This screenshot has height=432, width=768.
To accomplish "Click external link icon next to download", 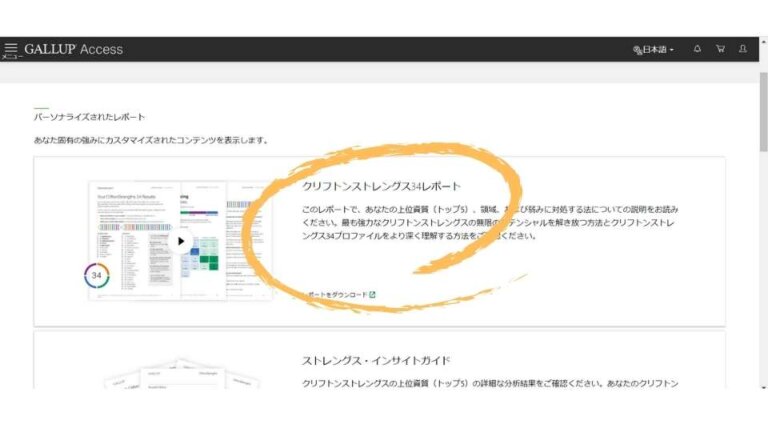I will point(372,295).
